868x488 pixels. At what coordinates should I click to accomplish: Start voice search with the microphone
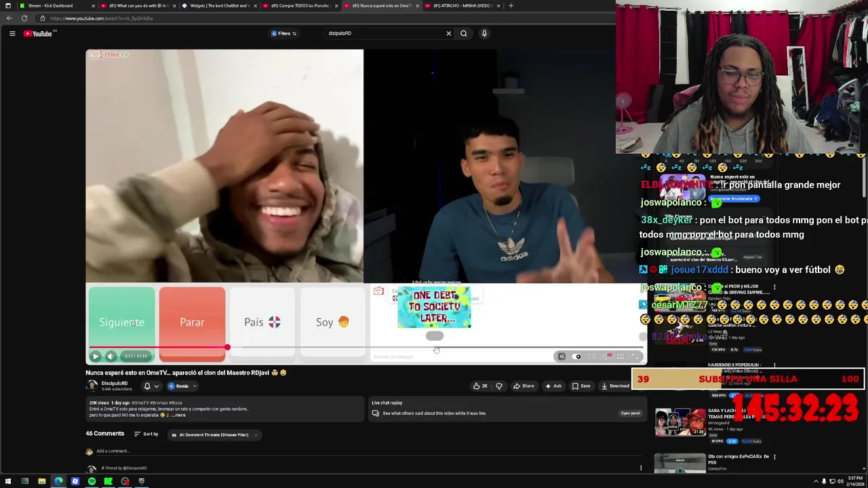click(484, 33)
